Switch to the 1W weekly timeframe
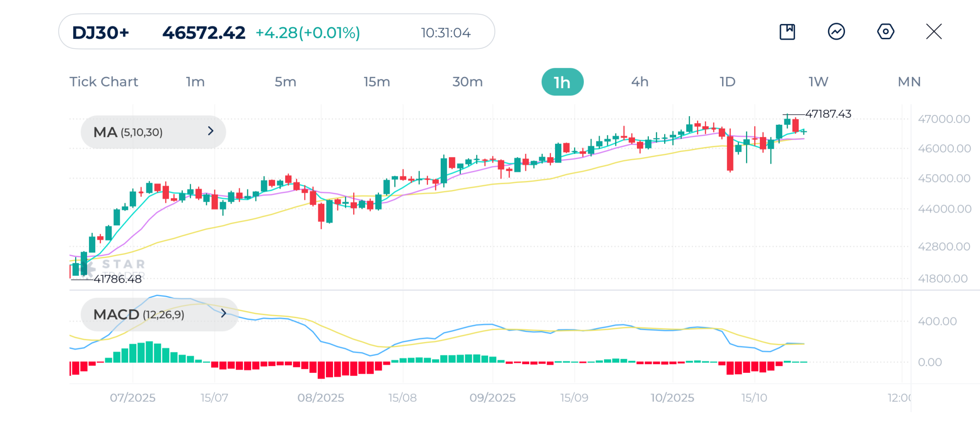The width and height of the screenshot is (980, 436). pyautogui.click(x=818, y=82)
